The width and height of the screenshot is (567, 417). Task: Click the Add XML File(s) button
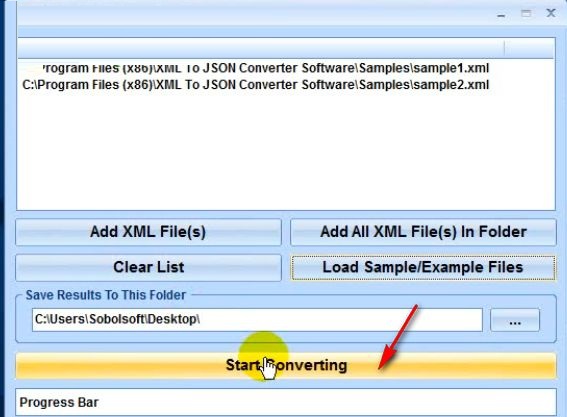tap(148, 232)
